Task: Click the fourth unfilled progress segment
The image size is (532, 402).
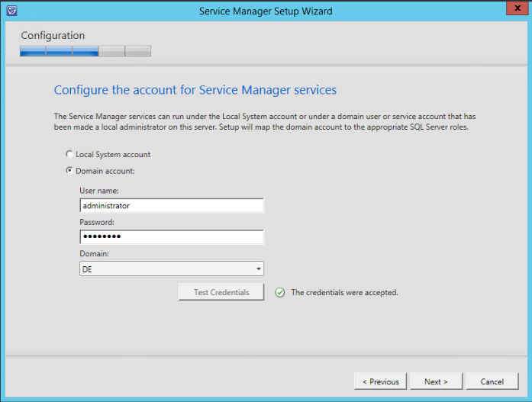Action: tap(111, 52)
